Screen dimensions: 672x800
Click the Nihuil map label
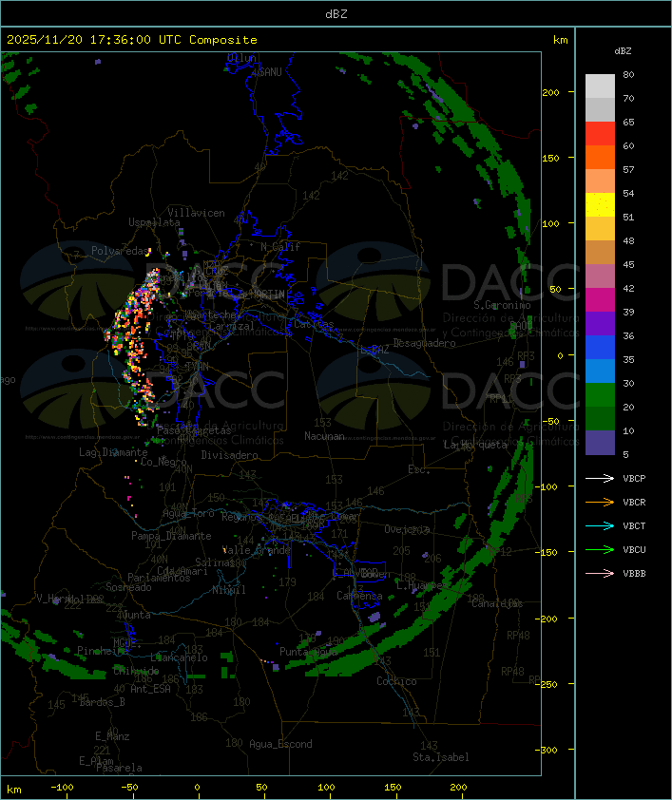point(229,590)
